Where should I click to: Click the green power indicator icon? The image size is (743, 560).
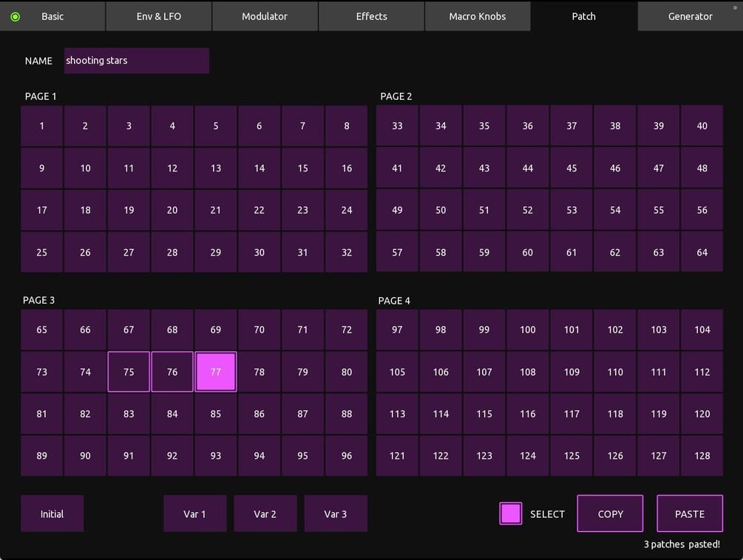tap(16, 16)
